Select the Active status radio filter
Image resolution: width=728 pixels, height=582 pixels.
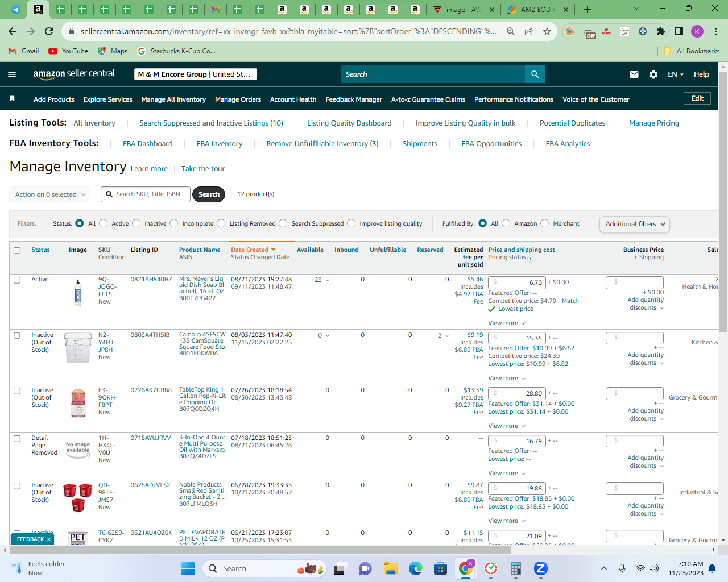[104, 223]
